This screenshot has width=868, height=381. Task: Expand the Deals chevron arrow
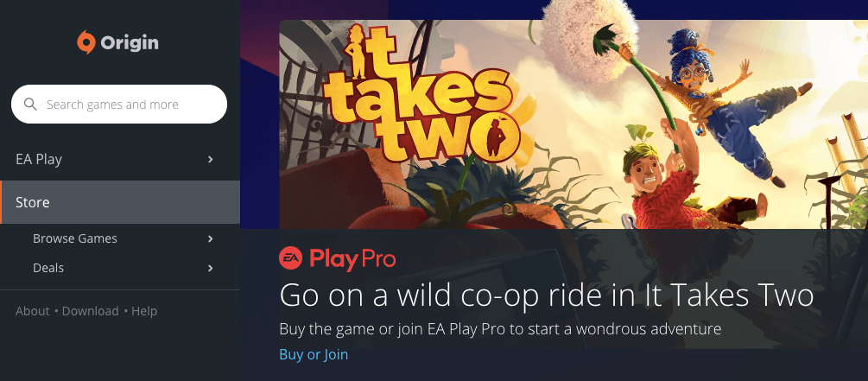coord(211,268)
